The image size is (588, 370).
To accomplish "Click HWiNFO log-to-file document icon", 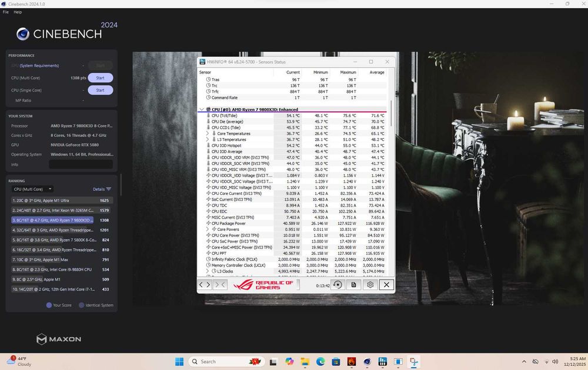I will (353, 285).
